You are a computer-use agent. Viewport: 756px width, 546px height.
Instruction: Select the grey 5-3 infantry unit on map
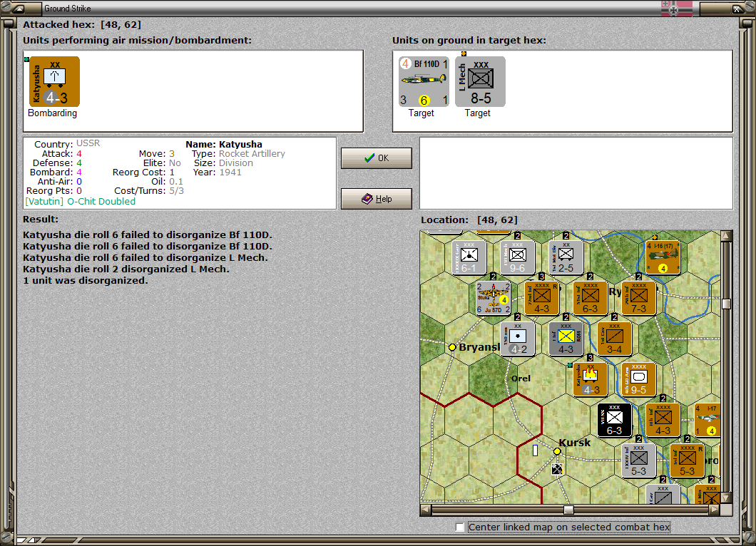[x=638, y=460]
